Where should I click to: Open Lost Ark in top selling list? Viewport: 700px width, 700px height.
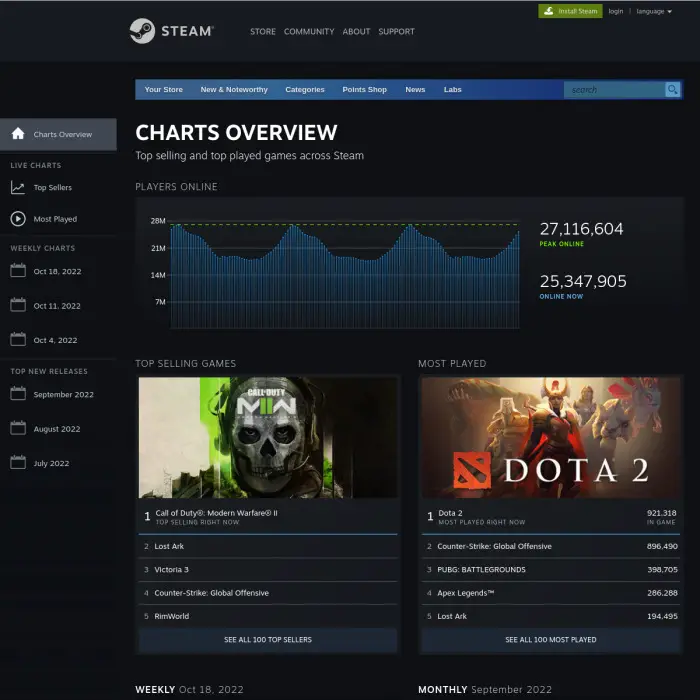(x=268, y=546)
